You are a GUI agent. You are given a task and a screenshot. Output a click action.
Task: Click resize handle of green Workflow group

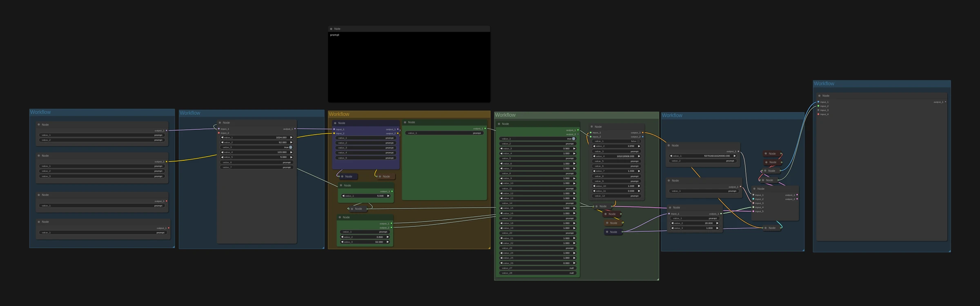coord(657,279)
